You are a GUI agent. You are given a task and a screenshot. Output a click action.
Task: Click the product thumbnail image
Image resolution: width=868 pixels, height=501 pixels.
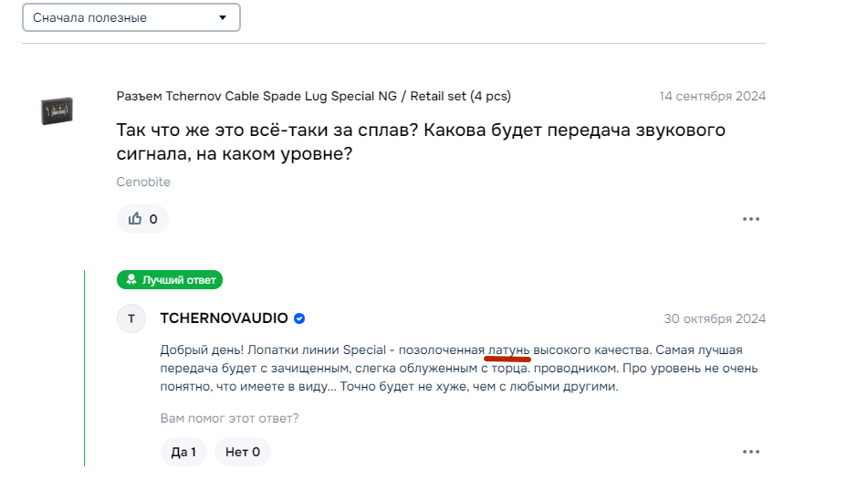58,110
